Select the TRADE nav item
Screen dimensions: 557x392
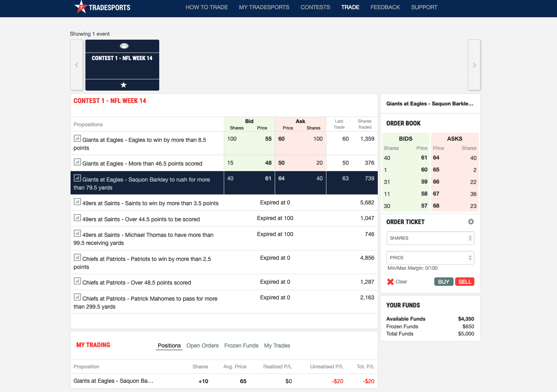[350, 7]
